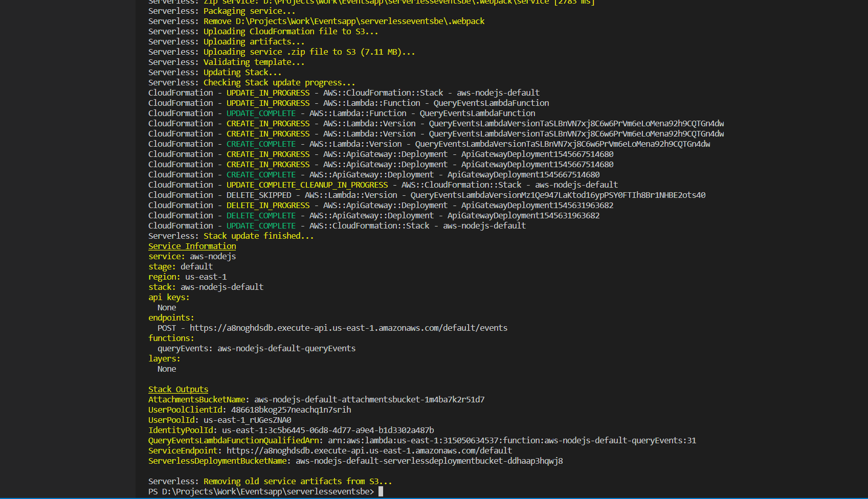Click the "region: us-east-1" line
This screenshot has height=499, width=868.
[x=187, y=277]
